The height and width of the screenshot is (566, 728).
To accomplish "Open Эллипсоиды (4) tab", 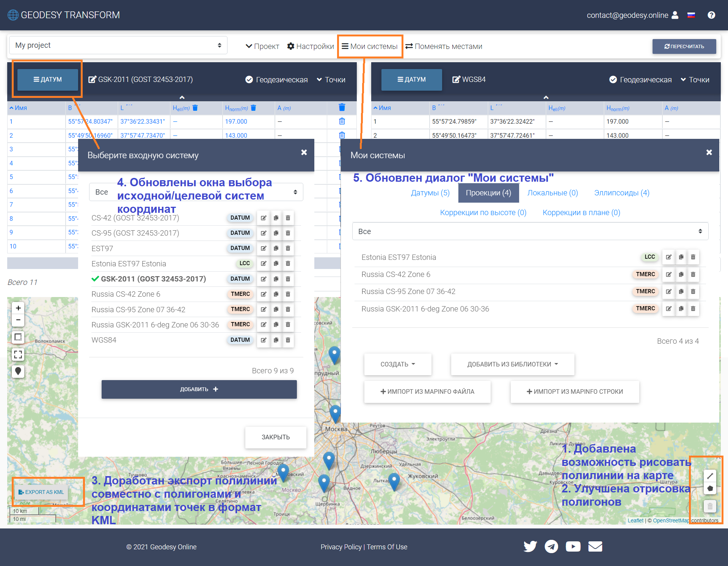I will [621, 193].
